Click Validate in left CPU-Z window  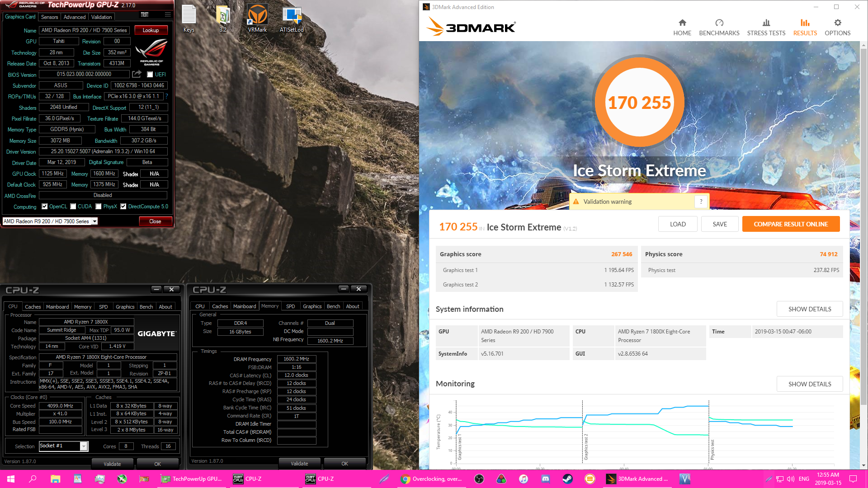point(112,464)
